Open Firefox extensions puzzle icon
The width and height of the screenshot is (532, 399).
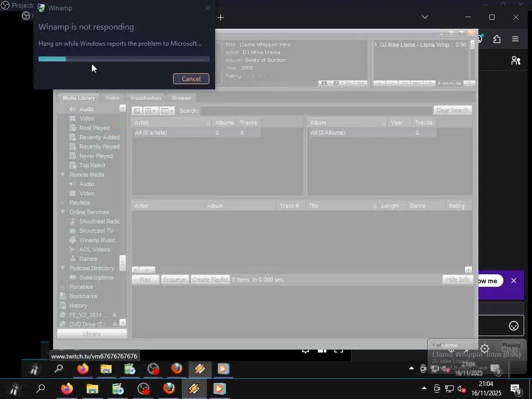[497, 39]
